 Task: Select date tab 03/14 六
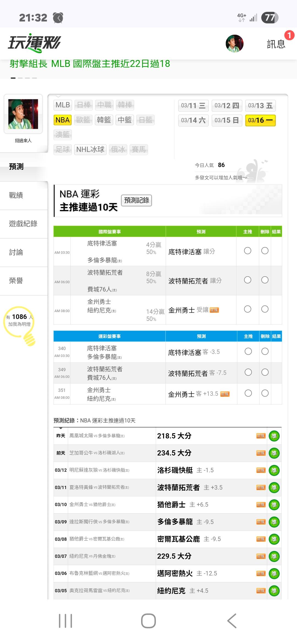tap(193, 120)
